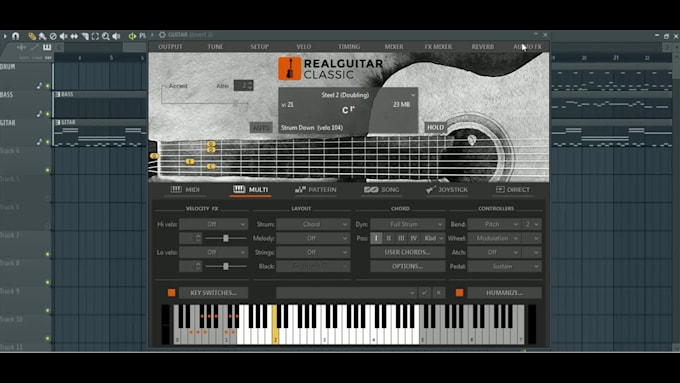Viewport: 680px width, 383px height.
Task: Open Kbd position dropdown
Action: (x=433, y=238)
